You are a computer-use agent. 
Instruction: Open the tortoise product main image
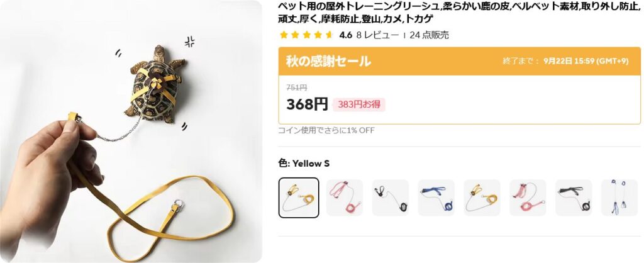[131, 131]
